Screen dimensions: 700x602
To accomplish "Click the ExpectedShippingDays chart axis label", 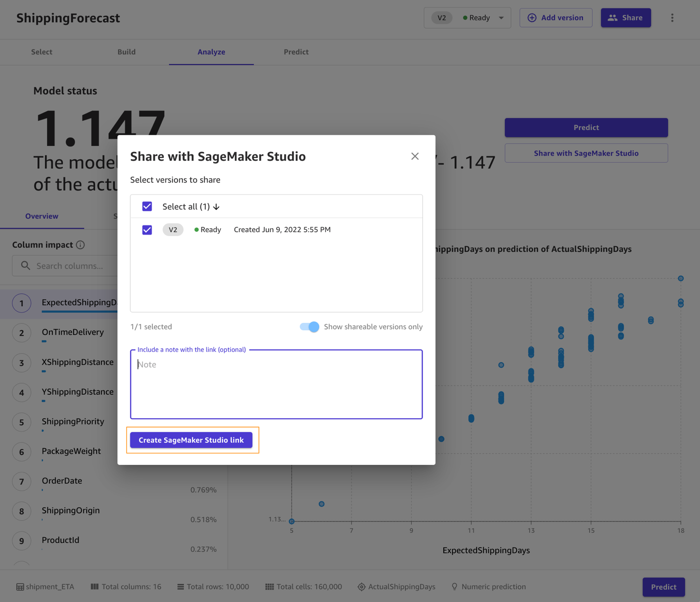I will 486,551.
